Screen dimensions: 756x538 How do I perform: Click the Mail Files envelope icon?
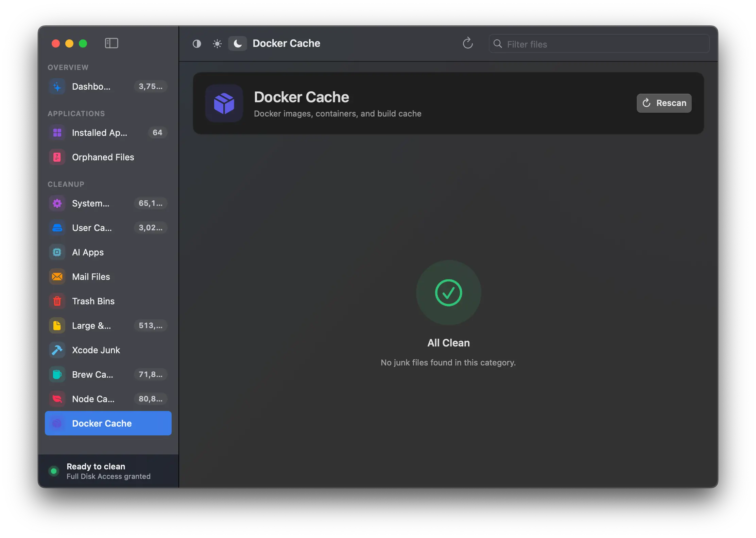pyautogui.click(x=57, y=277)
